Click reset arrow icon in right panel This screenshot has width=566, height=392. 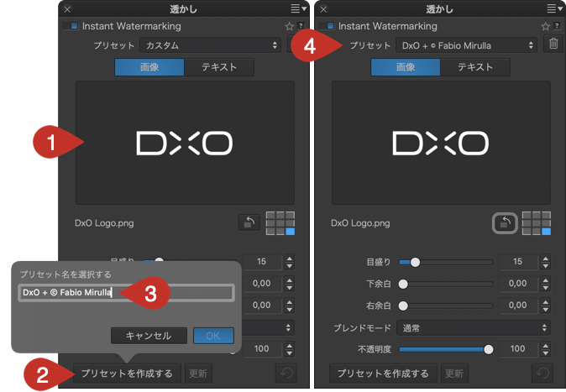[x=542, y=374]
